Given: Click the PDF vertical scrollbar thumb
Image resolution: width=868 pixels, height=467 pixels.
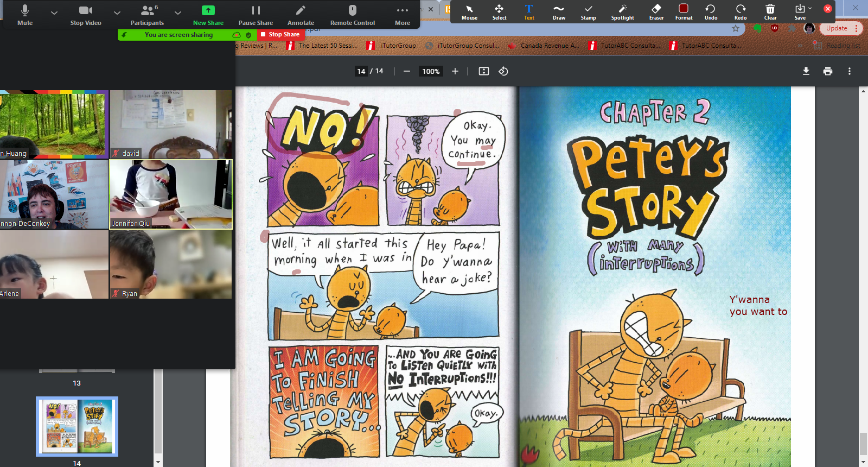Looking at the screenshot, I should (863, 444).
